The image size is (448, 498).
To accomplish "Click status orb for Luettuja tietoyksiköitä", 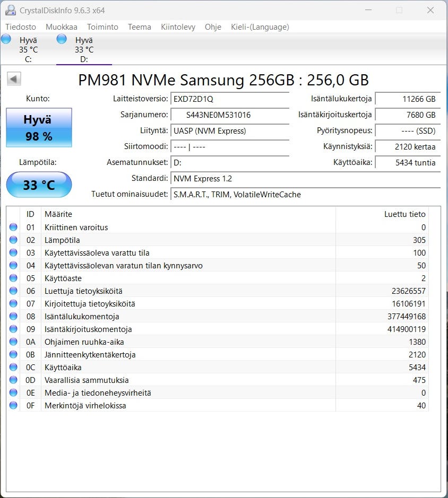I will pyautogui.click(x=13, y=291).
